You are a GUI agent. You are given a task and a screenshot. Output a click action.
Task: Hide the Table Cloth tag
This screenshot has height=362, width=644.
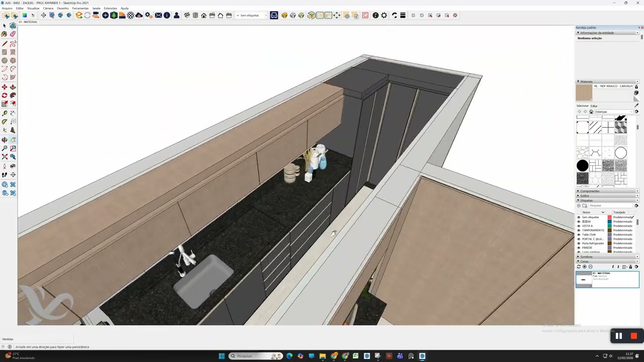[579, 235]
